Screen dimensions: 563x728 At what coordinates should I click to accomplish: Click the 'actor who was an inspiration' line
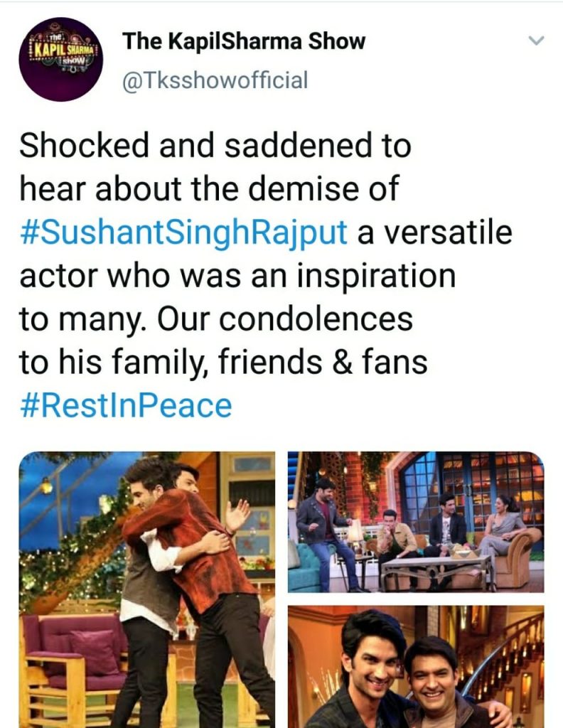tap(237, 276)
